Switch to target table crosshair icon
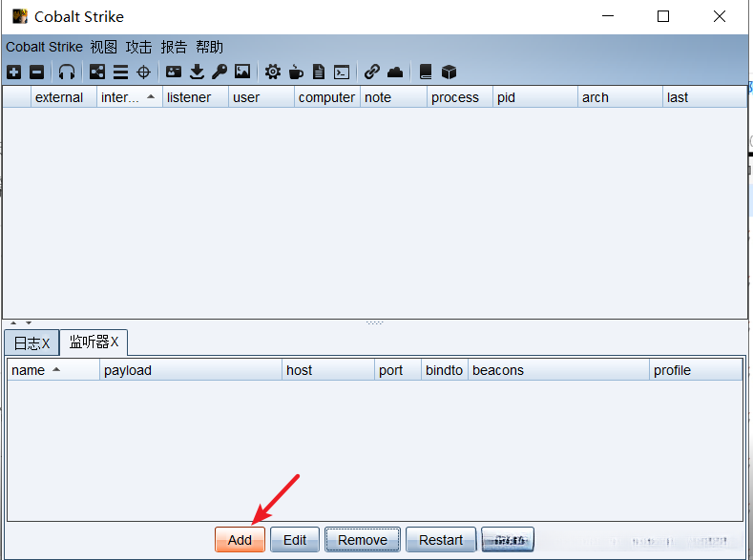 click(x=143, y=73)
